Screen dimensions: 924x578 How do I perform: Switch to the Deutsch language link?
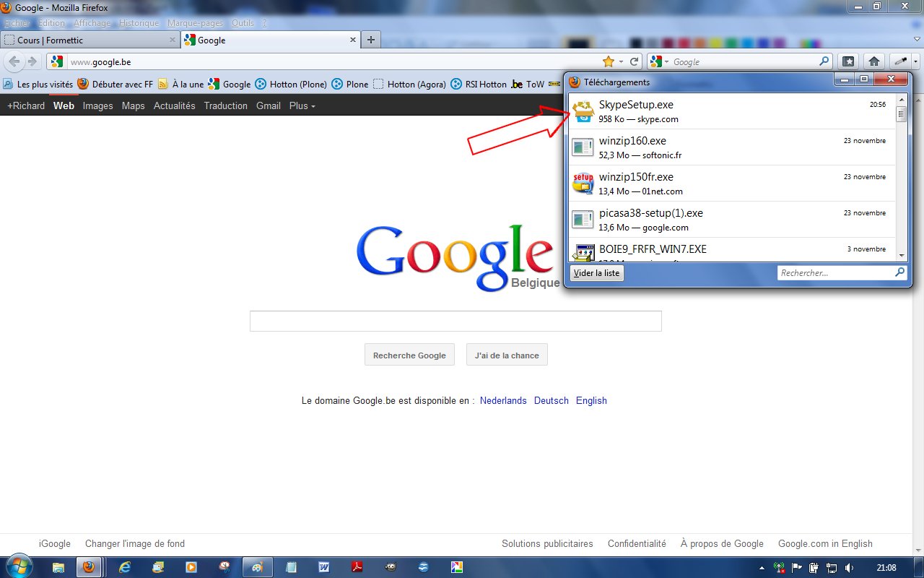pyautogui.click(x=552, y=400)
